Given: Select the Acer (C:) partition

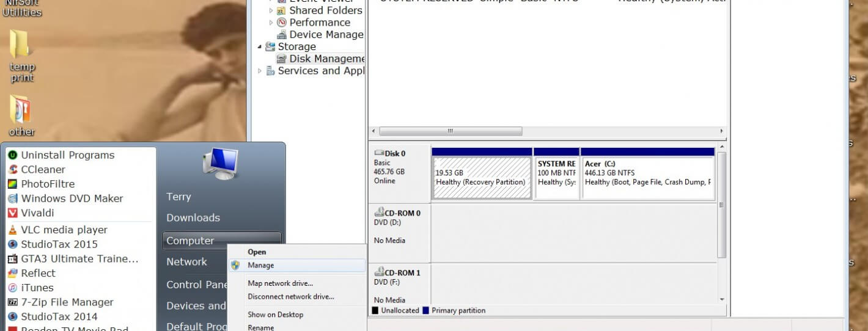Looking at the screenshot, I should [648, 178].
